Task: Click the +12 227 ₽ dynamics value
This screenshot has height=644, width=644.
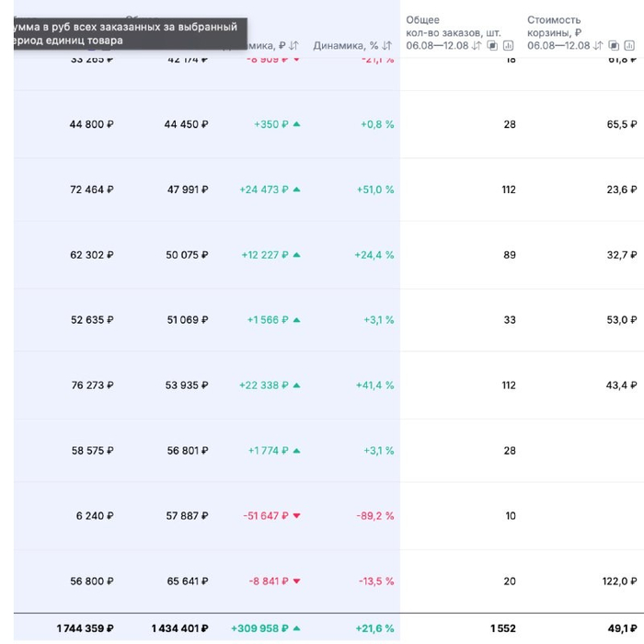Action: point(265,255)
